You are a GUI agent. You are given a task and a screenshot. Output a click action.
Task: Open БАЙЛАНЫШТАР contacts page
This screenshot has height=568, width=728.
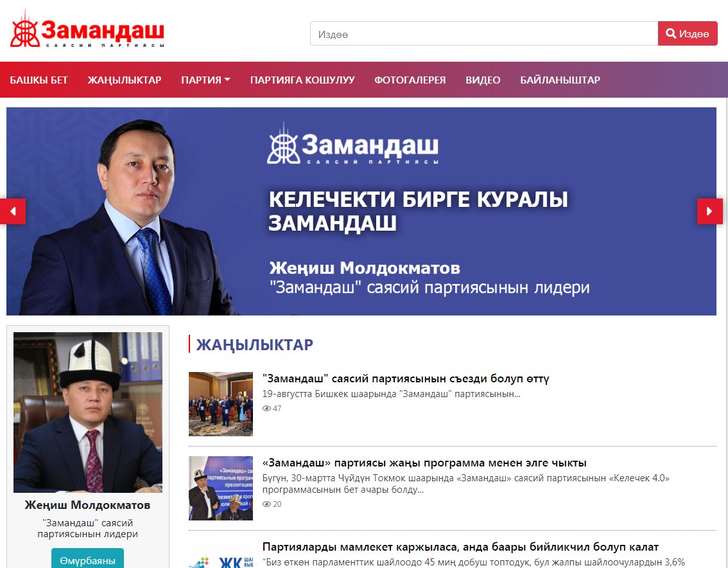[560, 80]
